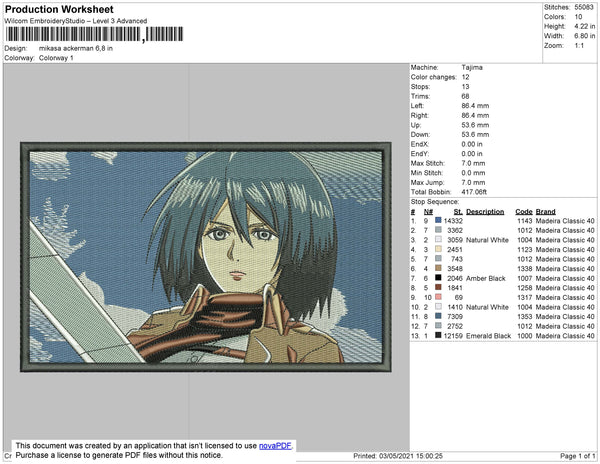Image resolution: width=600 pixels, height=464 pixels.
Task: Select the Amber Black color swatch
Action: tap(438, 278)
